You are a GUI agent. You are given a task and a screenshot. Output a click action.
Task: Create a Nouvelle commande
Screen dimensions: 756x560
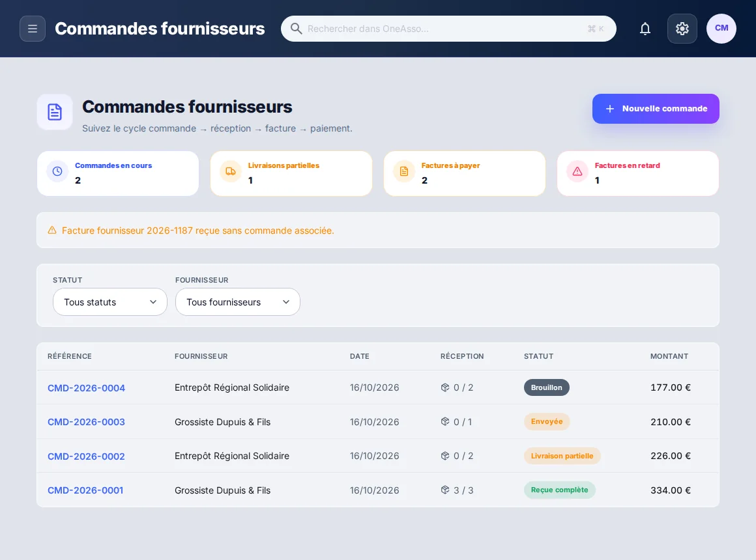(656, 109)
